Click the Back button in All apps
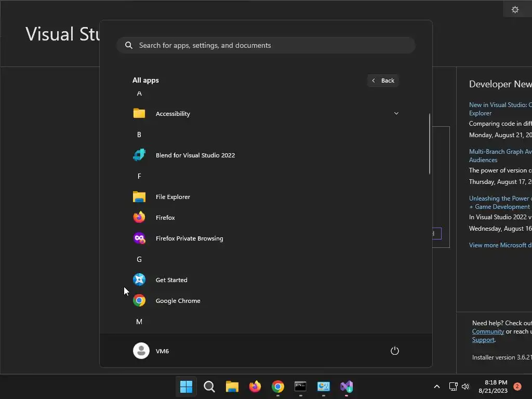 coord(383,81)
